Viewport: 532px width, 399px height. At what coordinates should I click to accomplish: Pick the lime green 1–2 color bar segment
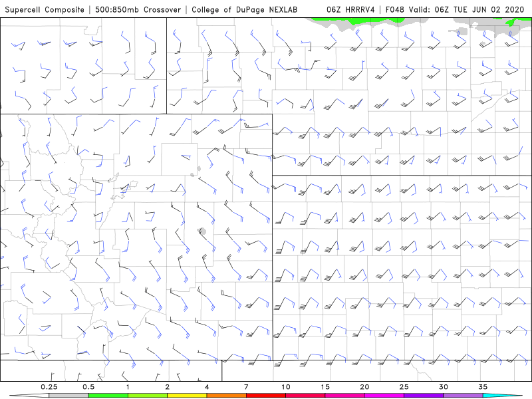point(148,396)
